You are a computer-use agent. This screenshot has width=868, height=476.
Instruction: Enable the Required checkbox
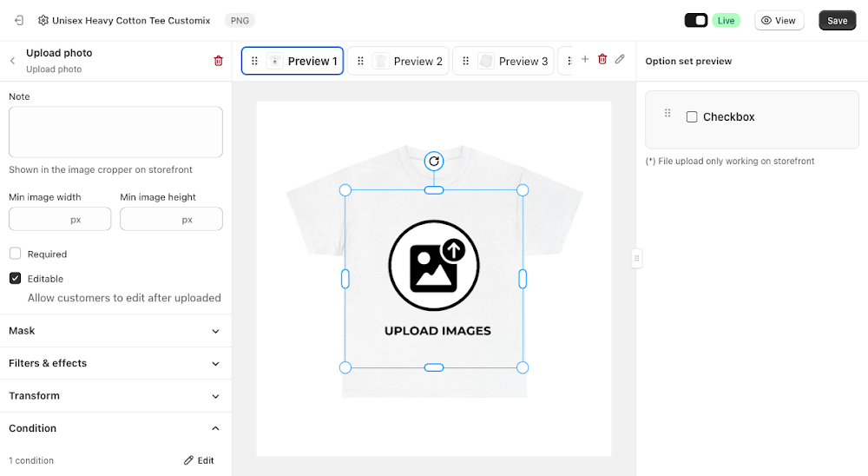(x=15, y=254)
